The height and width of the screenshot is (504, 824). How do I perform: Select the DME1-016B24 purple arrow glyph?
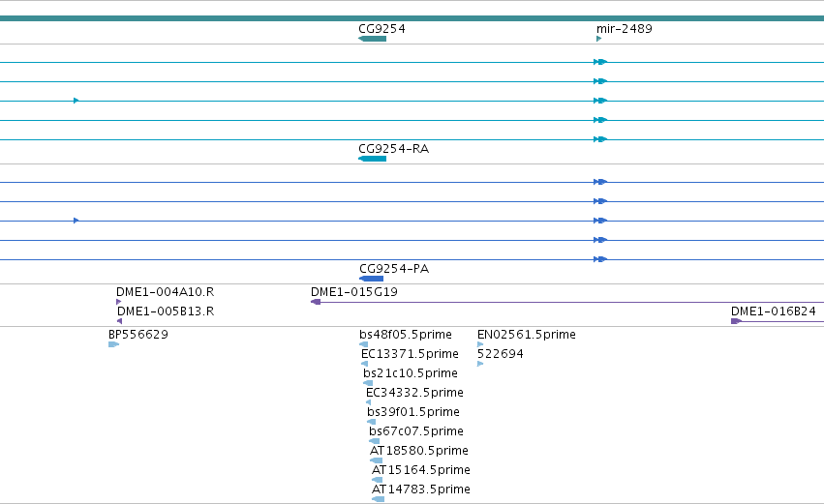pos(736,321)
